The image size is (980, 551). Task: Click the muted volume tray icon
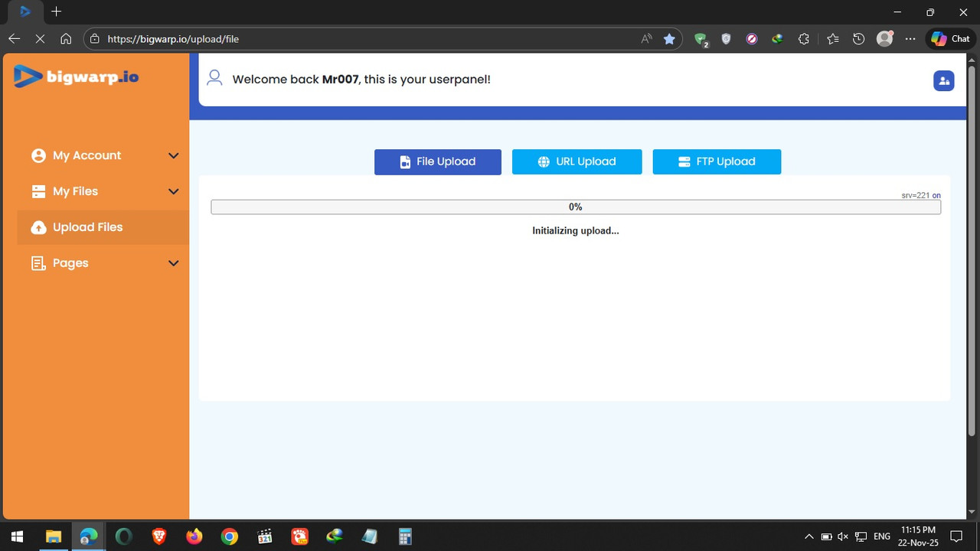pyautogui.click(x=844, y=536)
